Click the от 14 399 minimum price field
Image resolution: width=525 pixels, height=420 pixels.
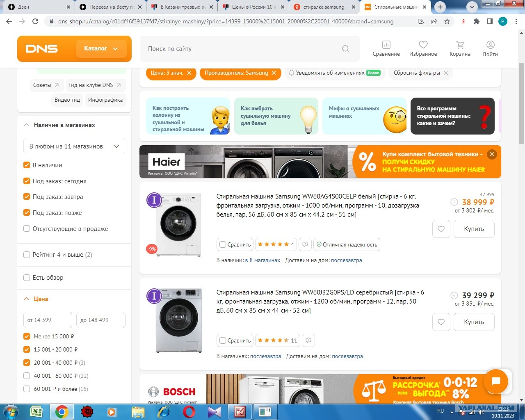(x=48, y=320)
